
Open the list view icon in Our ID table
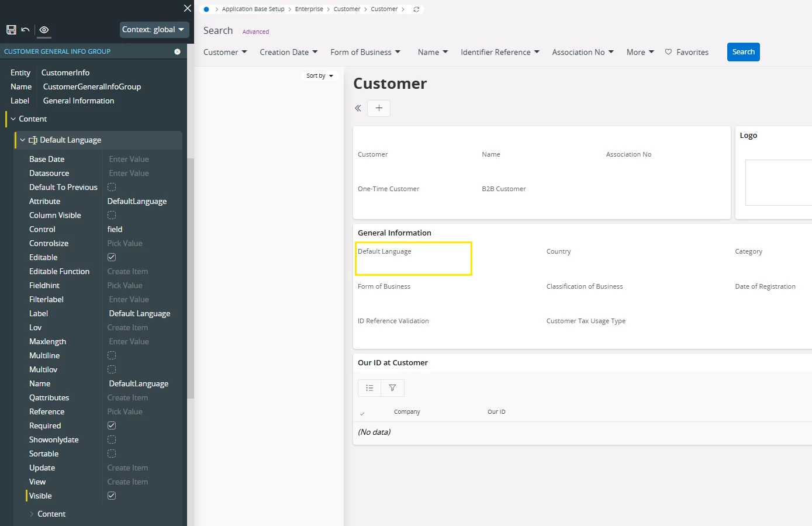369,388
